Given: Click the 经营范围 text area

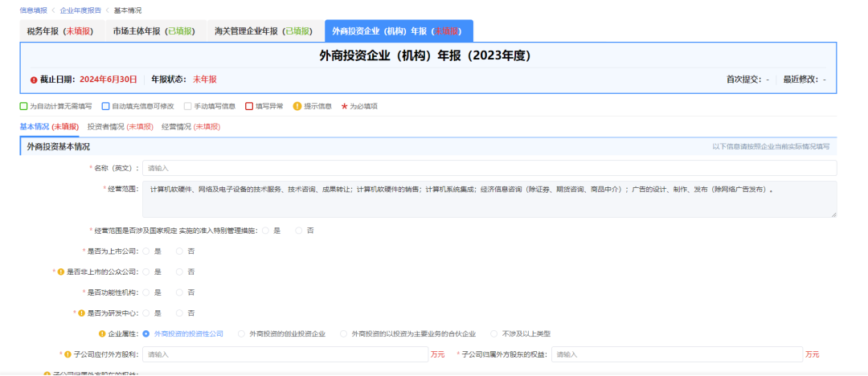Looking at the screenshot, I should [x=489, y=198].
